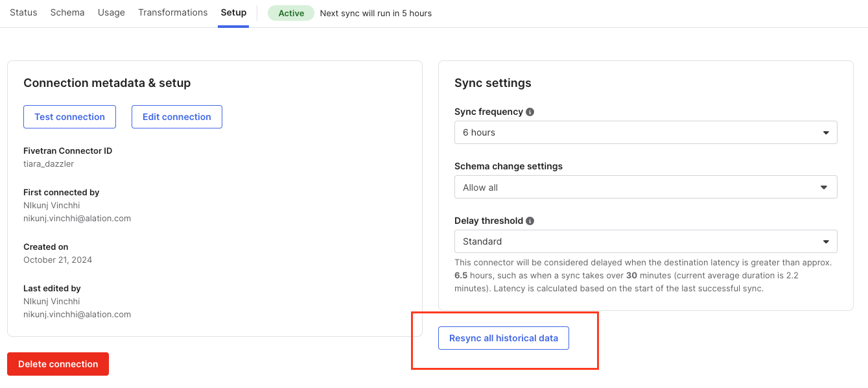
Task: Click Resync all historical data
Action: click(504, 338)
